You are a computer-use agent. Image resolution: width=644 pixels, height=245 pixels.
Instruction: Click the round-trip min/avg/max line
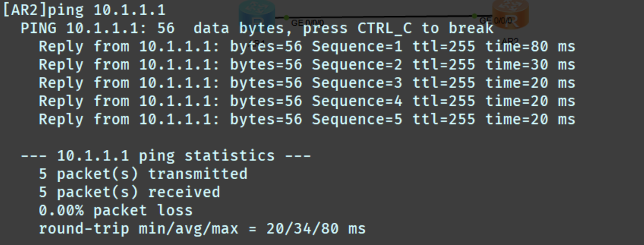pyautogui.click(x=202, y=229)
